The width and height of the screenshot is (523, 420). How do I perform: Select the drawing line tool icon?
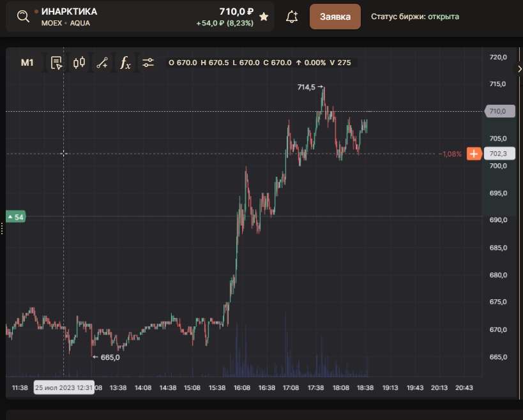(102, 63)
